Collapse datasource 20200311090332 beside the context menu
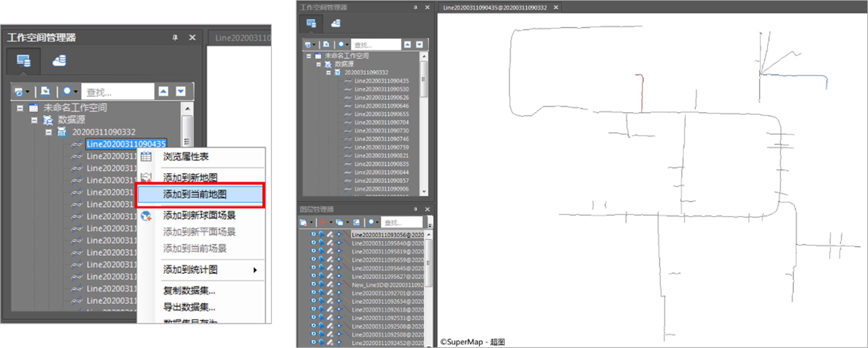This screenshot has width=868, height=348. 48,133
